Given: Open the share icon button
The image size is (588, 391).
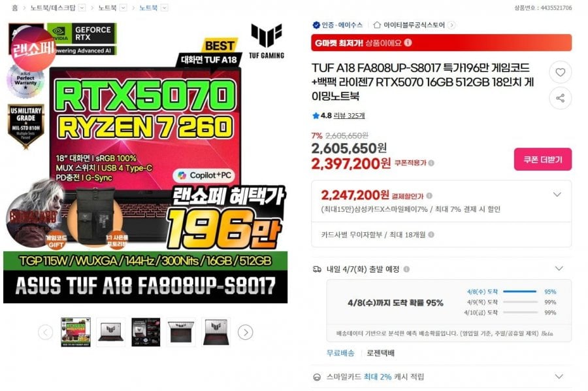Looking at the screenshot, I should [x=561, y=98].
